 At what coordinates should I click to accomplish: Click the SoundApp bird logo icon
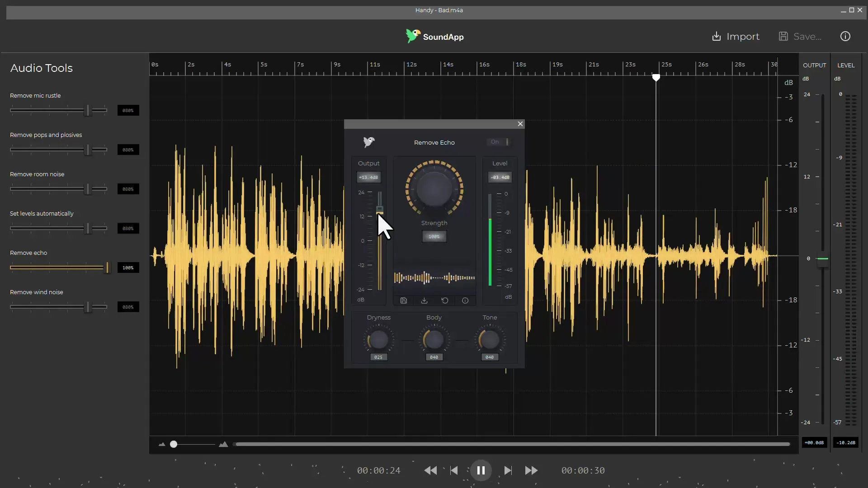pos(412,36)
